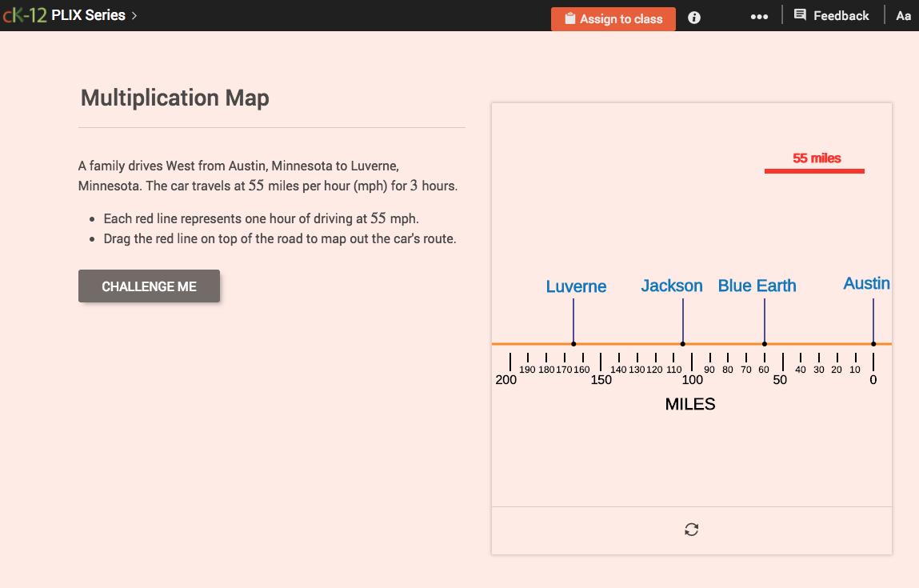Click the red 55 miles line
The width and height of the screenshot is (919, 588).
click(x=814, y=169)
